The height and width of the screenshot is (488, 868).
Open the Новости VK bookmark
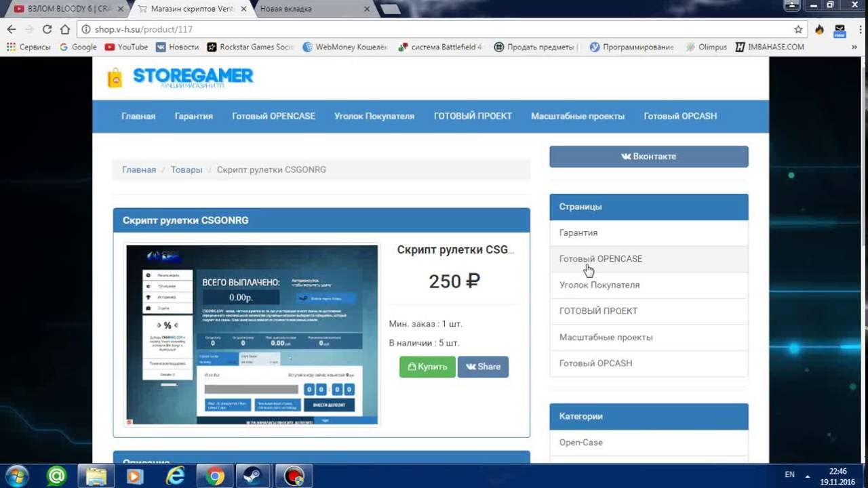[177, 47]
